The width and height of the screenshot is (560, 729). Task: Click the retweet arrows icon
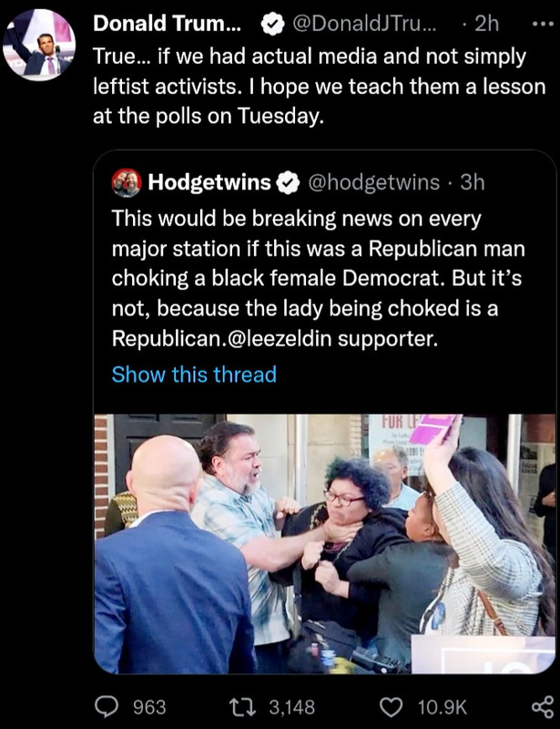pyautogui.click(x=243, y=707)
